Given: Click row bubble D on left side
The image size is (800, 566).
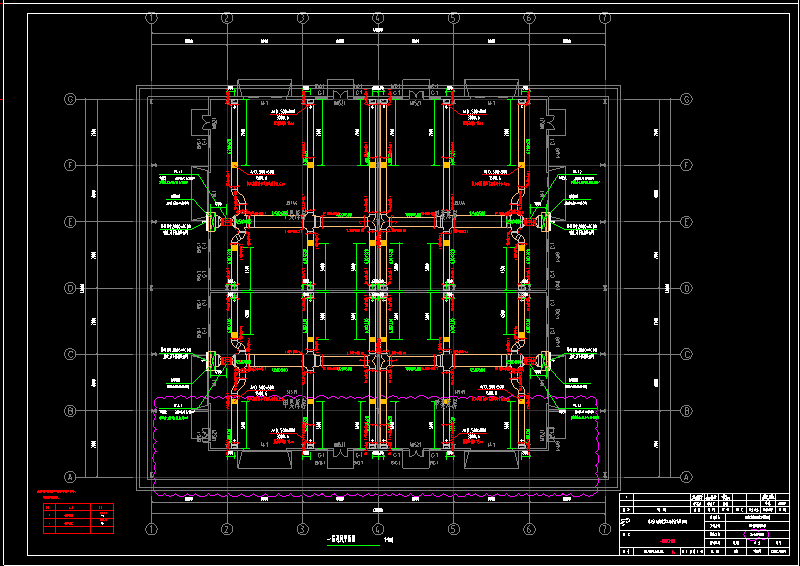Looking at the screenshot, I should point(71,289).
